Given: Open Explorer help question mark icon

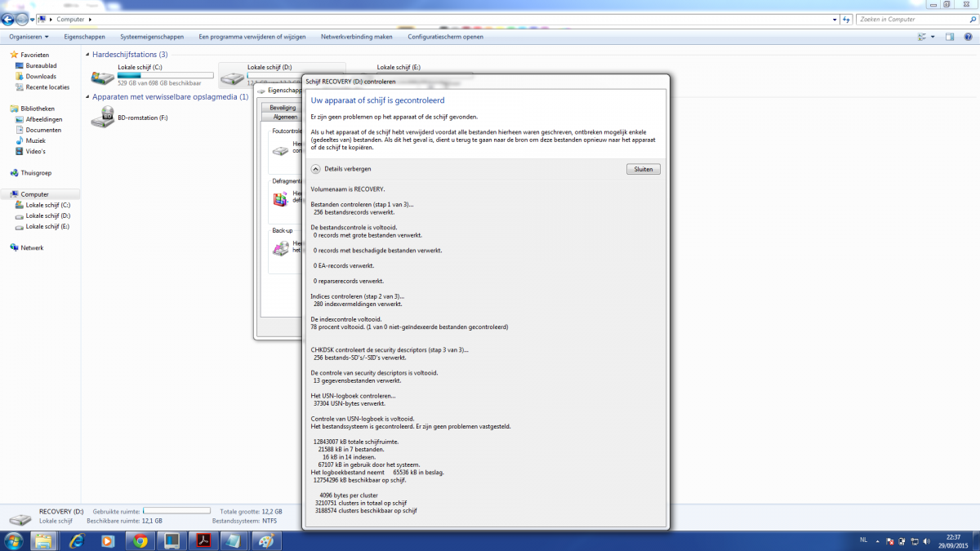Looking at the screenshot, I should pos(969,37).
